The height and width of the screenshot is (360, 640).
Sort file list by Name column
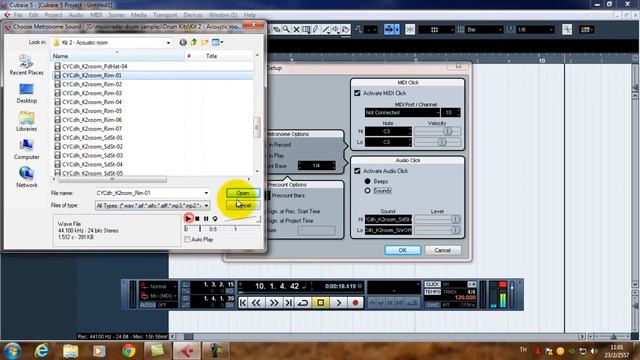click(118, 56)
